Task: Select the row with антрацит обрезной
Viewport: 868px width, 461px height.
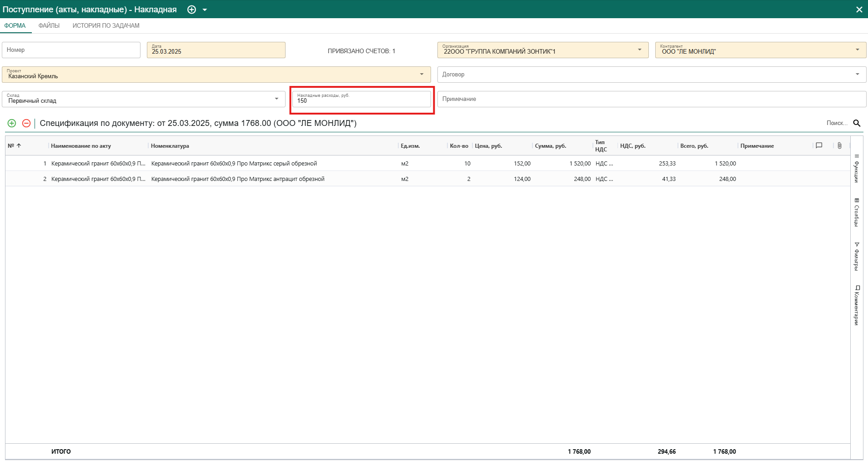Action: (x=238, y=179)
